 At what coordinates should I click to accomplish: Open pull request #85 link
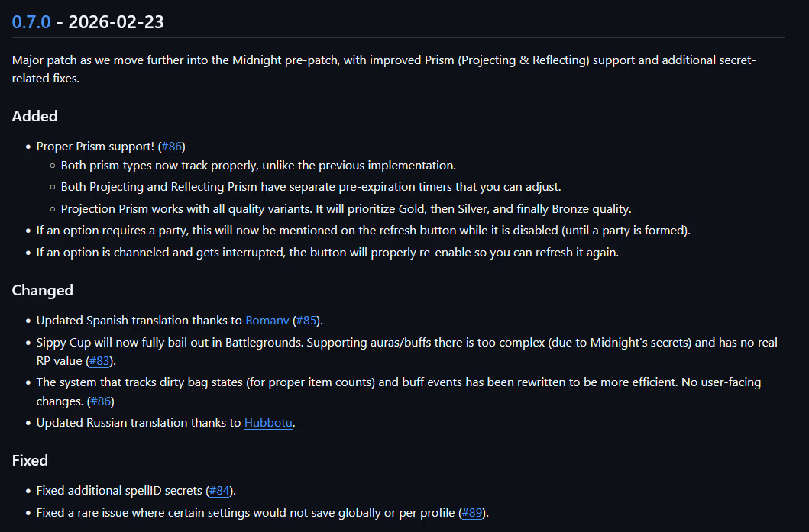coord(307,321)
